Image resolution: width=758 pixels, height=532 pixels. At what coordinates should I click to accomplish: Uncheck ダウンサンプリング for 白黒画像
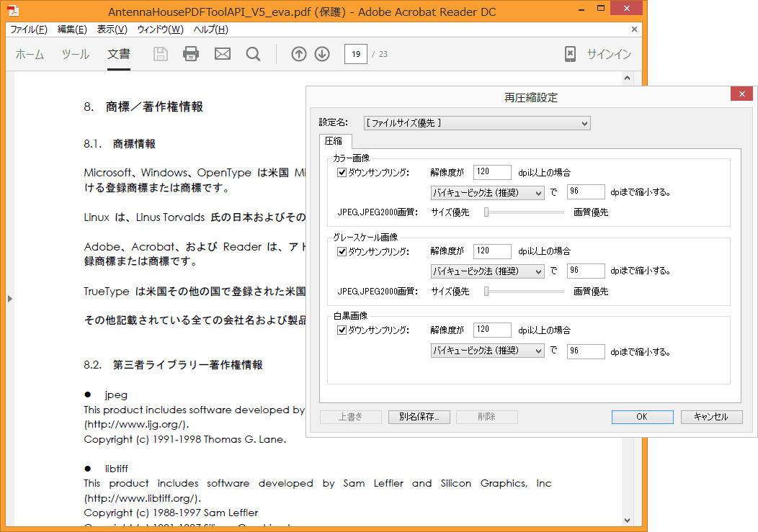tap(342, 330)
